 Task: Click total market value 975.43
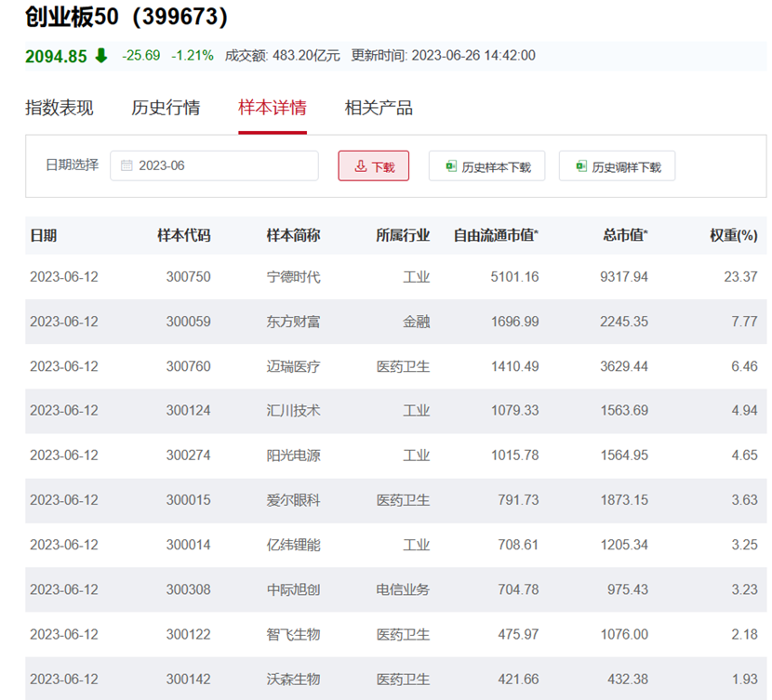point(627,589)
